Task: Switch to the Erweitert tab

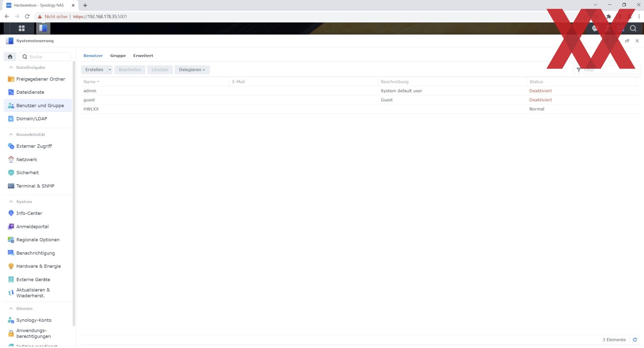Action: pyautogui.click(x=143, y=56)
